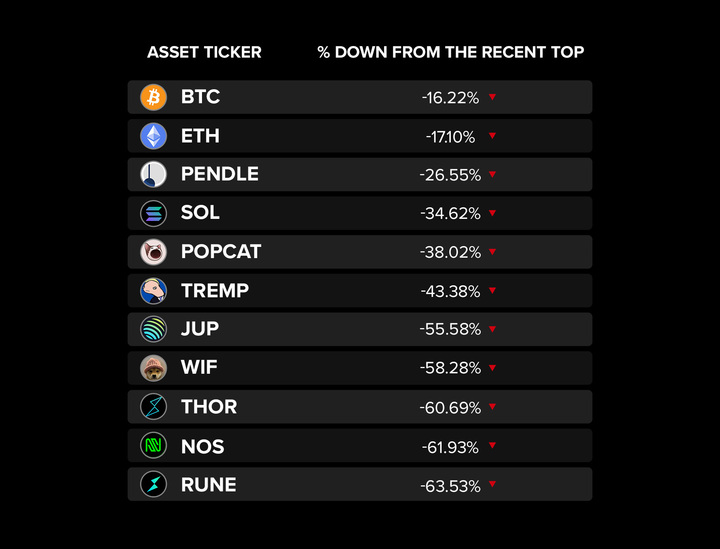
Task: Click the red down arrow beside BTC
Action: coord(493,97)
